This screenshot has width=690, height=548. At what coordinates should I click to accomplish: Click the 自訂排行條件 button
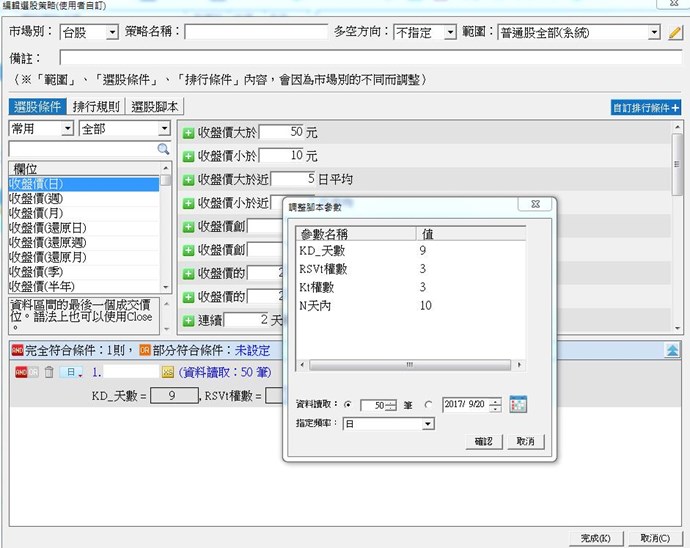point(646,107)
